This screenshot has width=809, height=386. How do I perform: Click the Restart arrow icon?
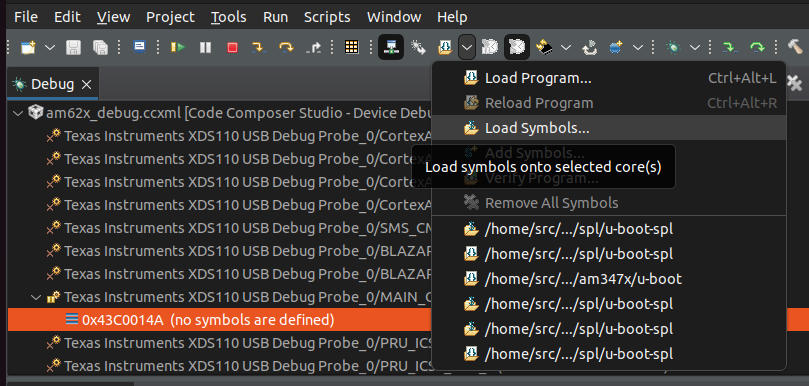tap(589, 47)
